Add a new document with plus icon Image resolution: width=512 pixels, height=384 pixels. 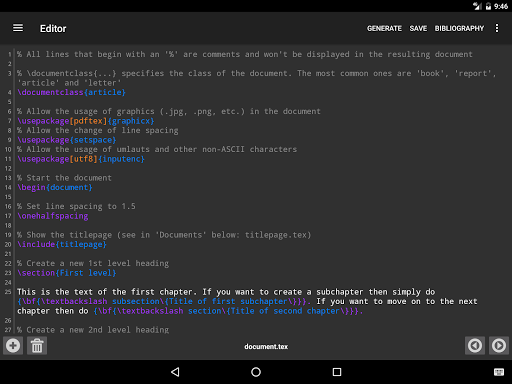(13, 345)
